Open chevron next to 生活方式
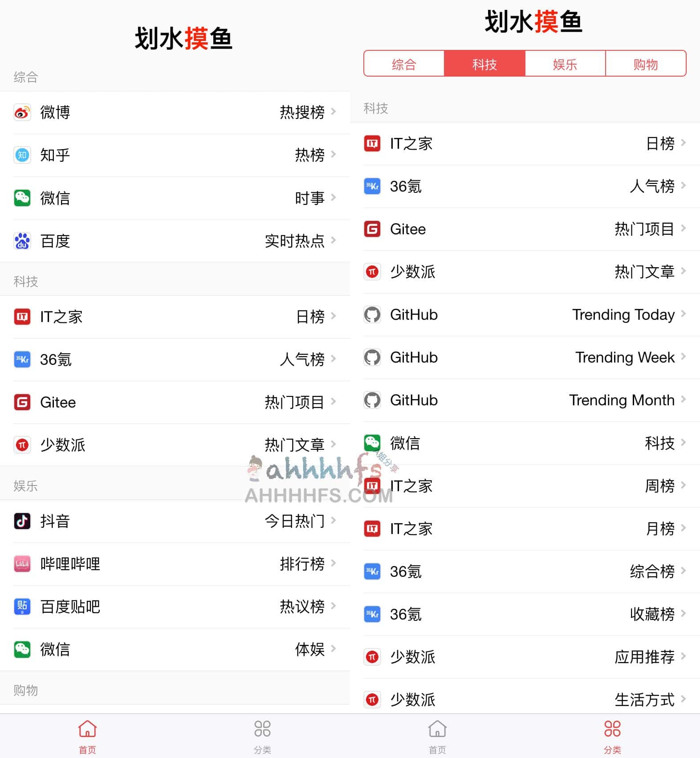This screenshot has height=758, width=700. [684, 699]
